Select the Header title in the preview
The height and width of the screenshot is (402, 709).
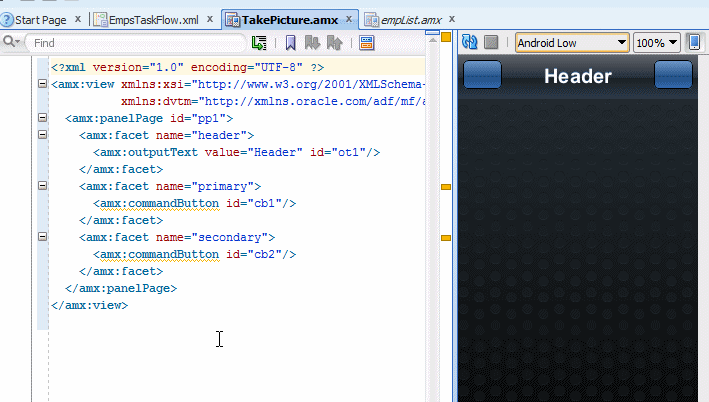[578, 76]
